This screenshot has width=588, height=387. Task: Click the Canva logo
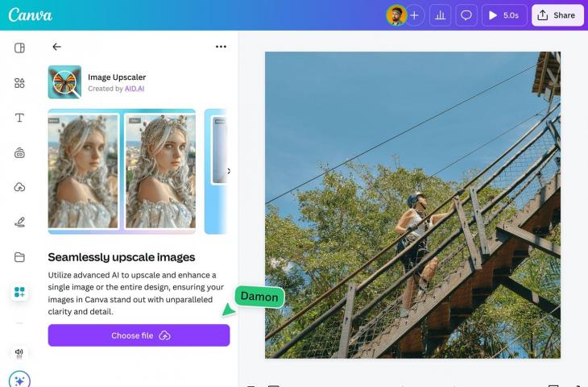tap(30, 15)
